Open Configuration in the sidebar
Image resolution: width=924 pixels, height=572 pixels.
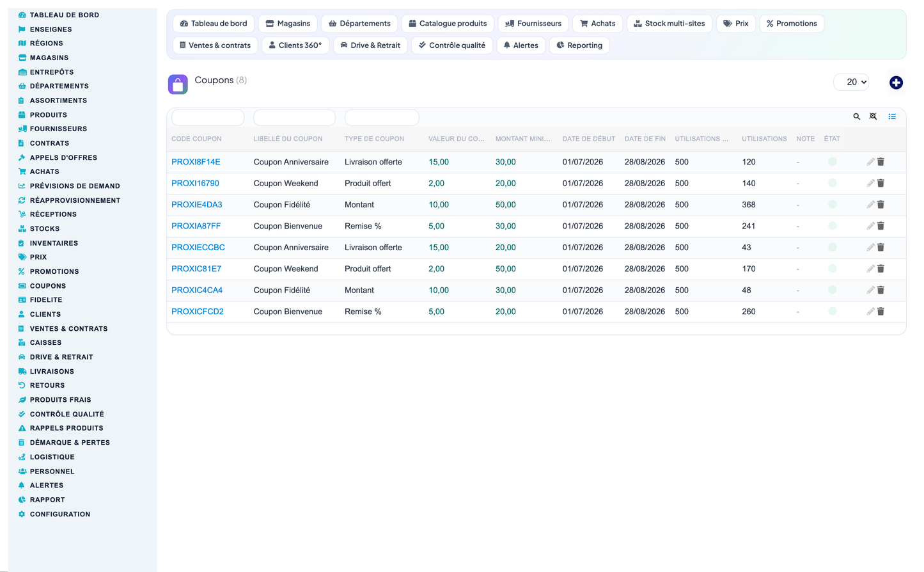click(x=60, y=514)
